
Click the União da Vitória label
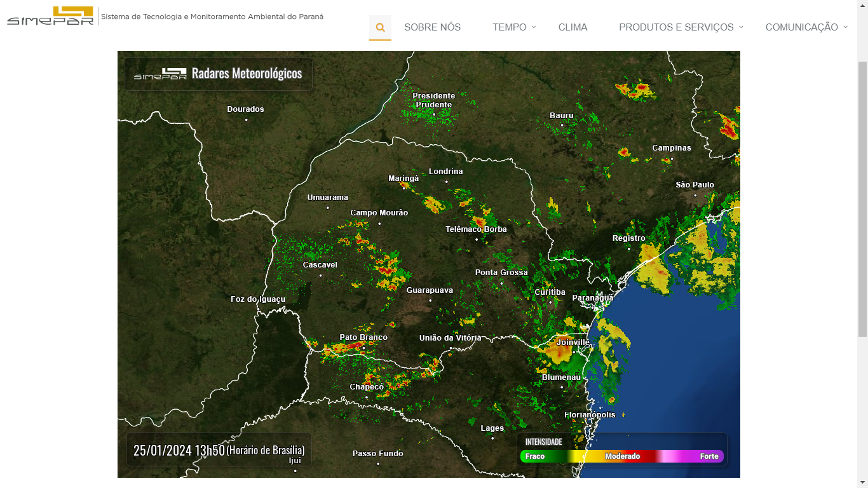point(451,338)
